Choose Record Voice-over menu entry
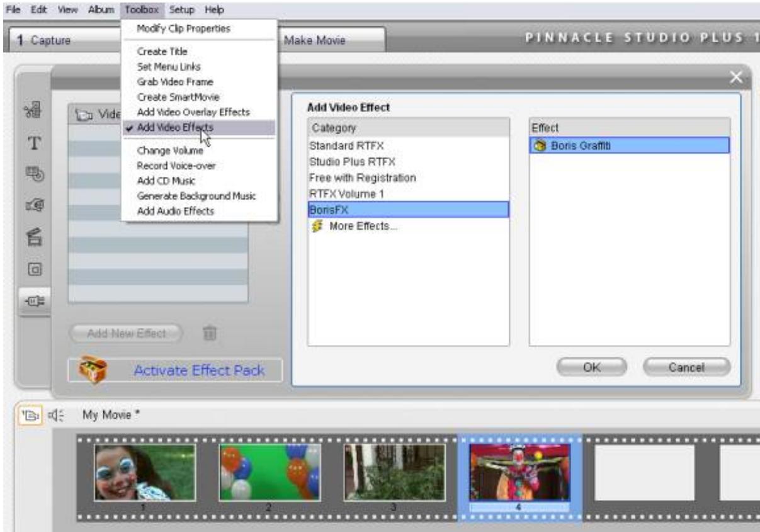 point(198,166)
